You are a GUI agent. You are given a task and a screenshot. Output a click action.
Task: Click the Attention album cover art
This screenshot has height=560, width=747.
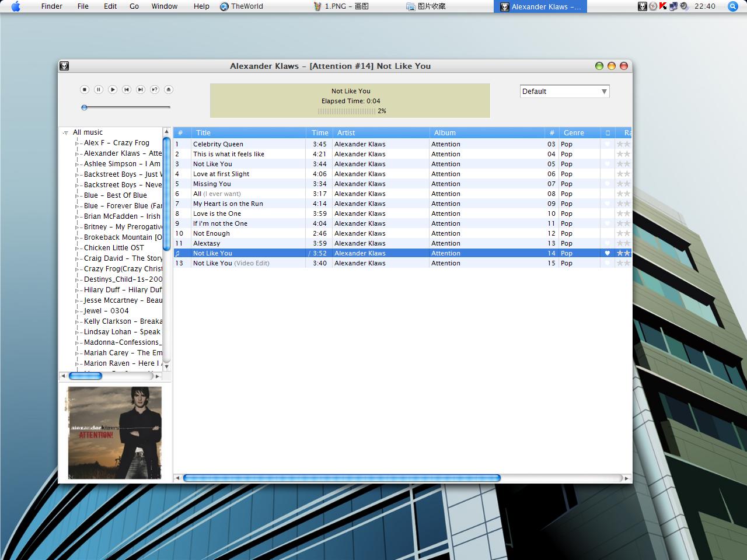114,432
